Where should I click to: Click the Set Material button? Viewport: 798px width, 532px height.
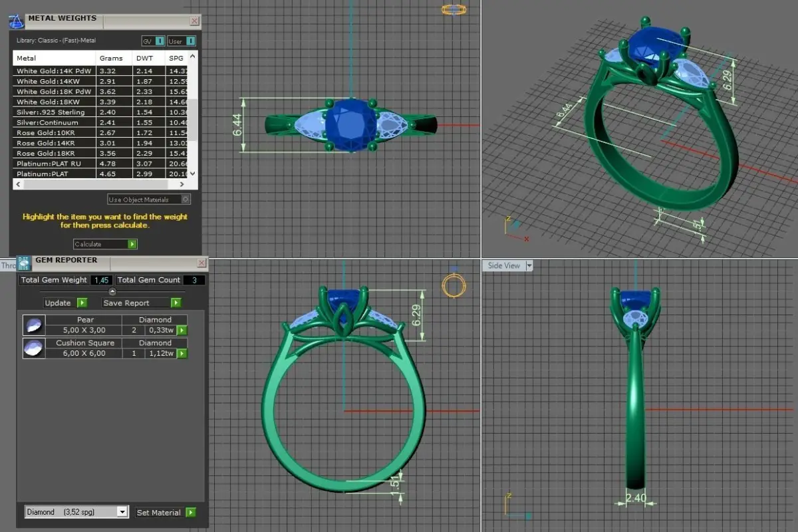(x=166, y=513)
